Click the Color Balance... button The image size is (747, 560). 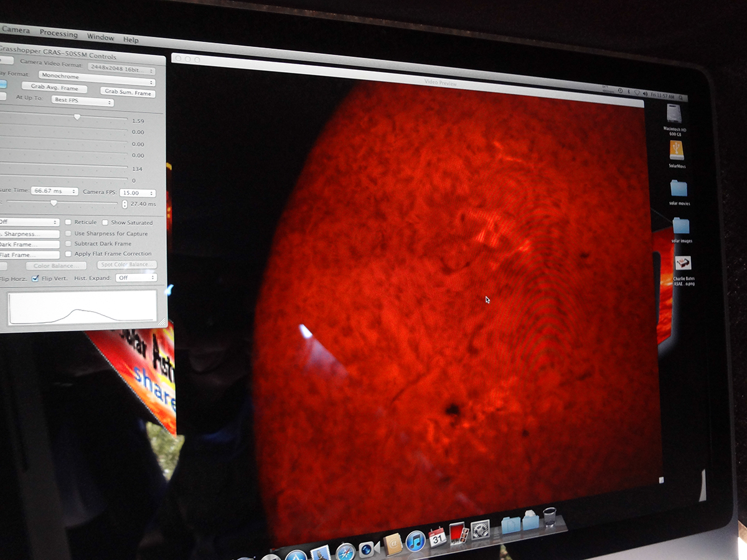pos(56,266)
